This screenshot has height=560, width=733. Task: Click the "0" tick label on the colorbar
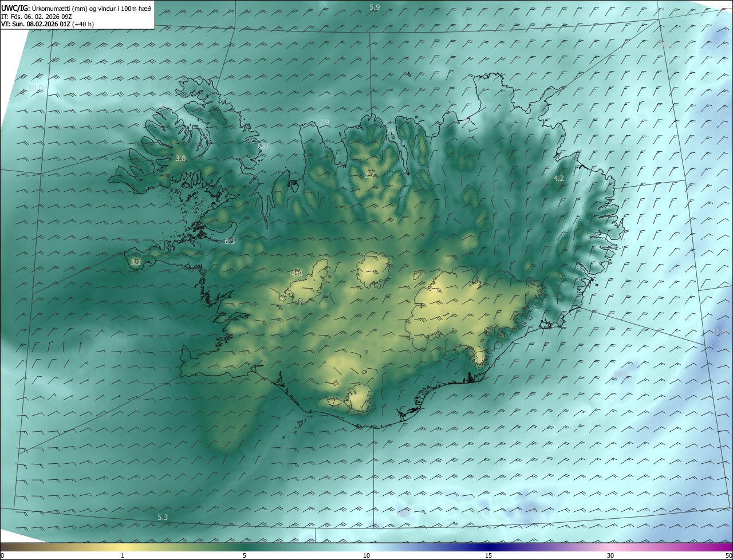(x=2, y=555)
